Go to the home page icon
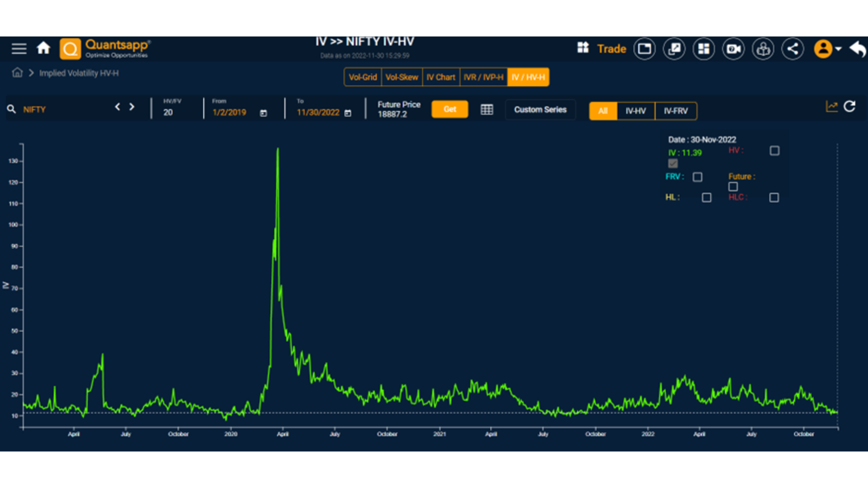 pyautogui.click(x=43, y=48)
